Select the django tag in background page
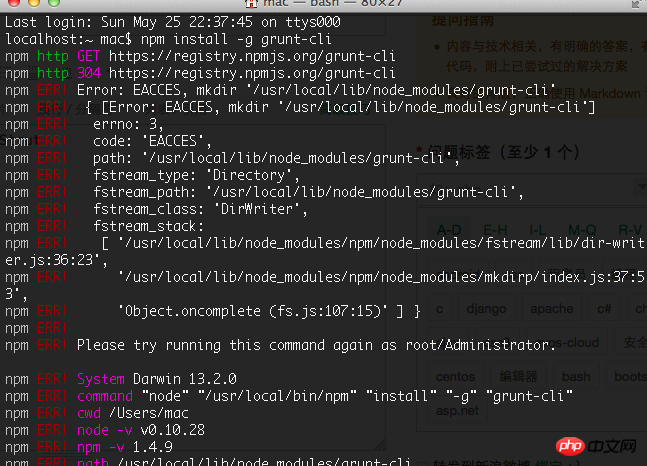Screen dimensions: 647x466 click(486, 309)
